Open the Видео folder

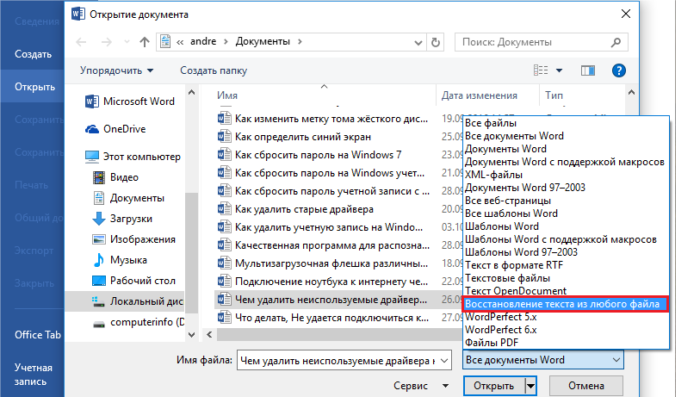pyautogui.click(x=116, y=177)
